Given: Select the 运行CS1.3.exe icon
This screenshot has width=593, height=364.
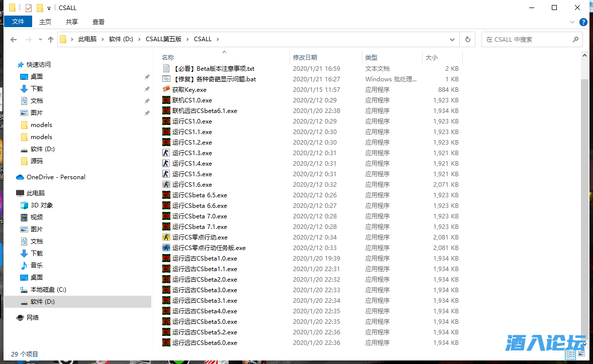Looking at the screenshot, I should coord(166,153).
